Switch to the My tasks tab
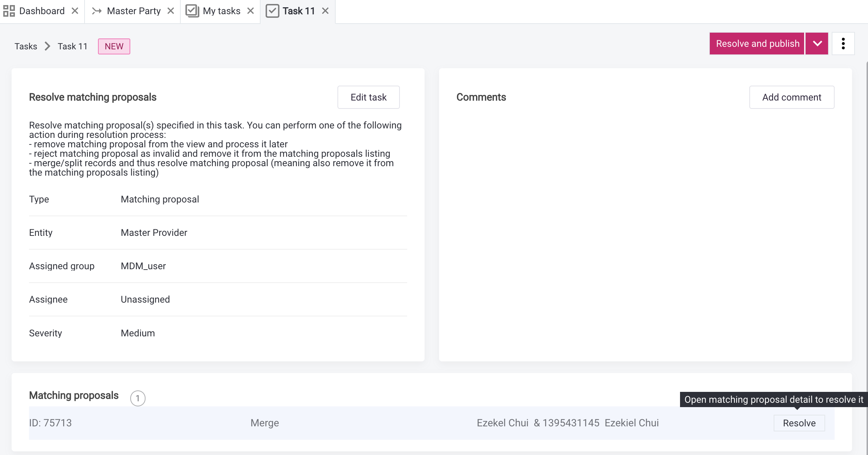The height and width of the screenshot is (455, 868). click(x=222, y=11)
